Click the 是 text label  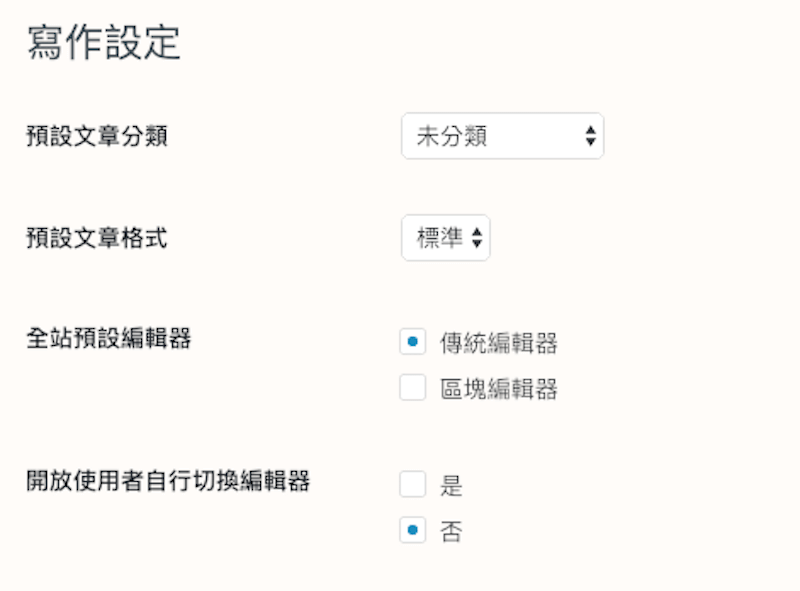451,486
